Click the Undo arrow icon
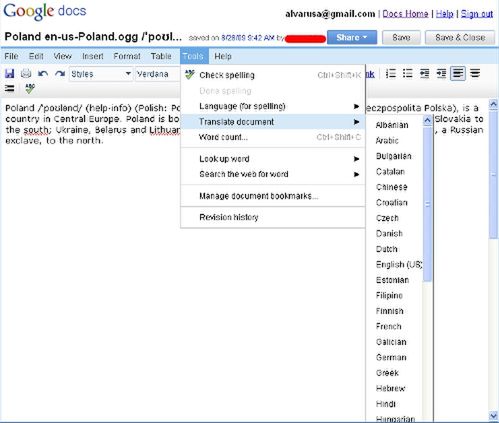The height and width of the screenshot is (423, 499). (43, 74)
